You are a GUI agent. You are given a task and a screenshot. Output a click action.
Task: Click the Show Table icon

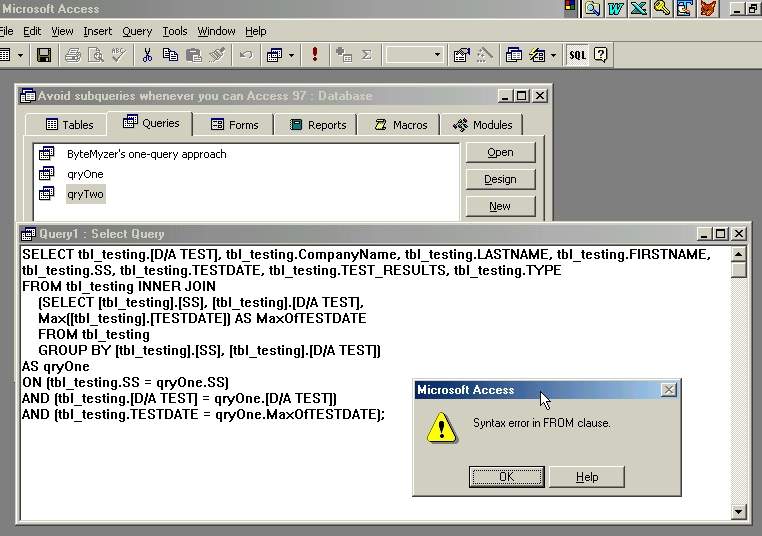point(344,55)
